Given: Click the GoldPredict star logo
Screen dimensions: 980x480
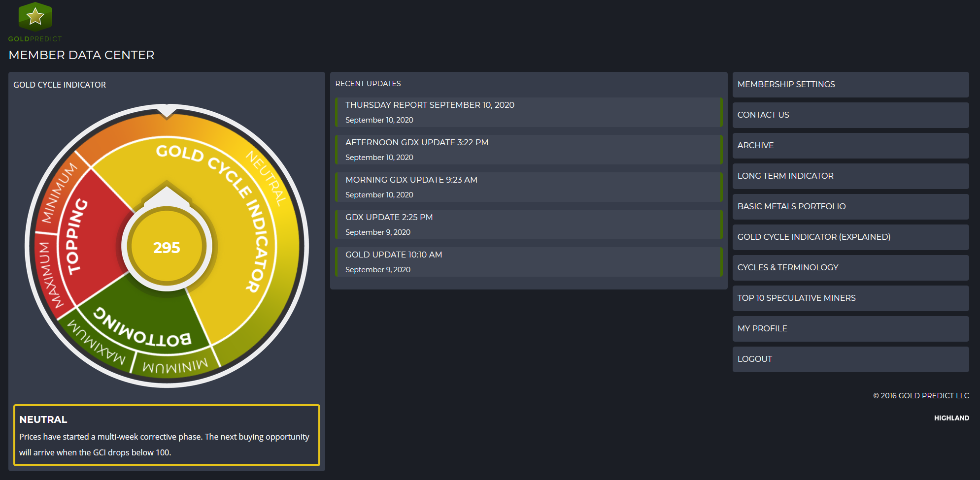Looking at the screenshot, I should click(35, 17).
